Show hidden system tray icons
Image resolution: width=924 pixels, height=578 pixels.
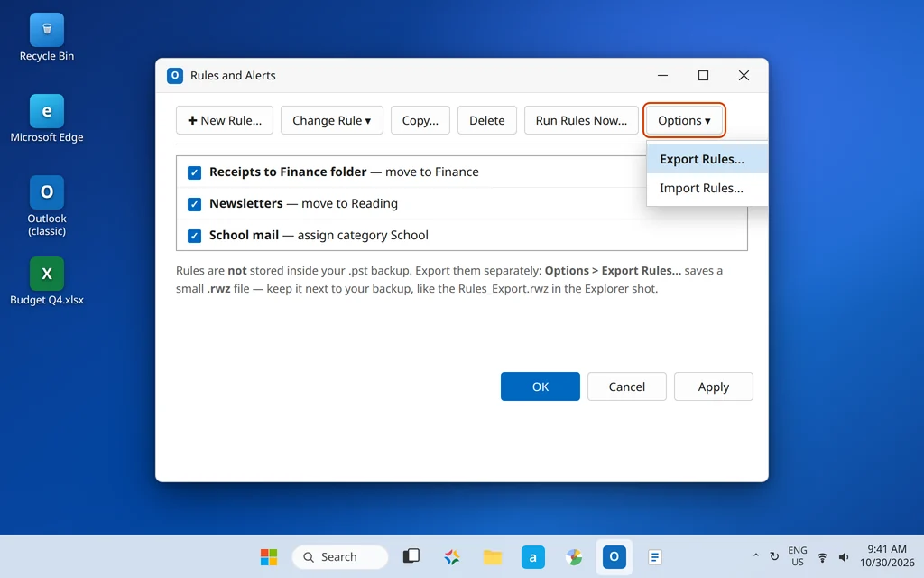755,556
